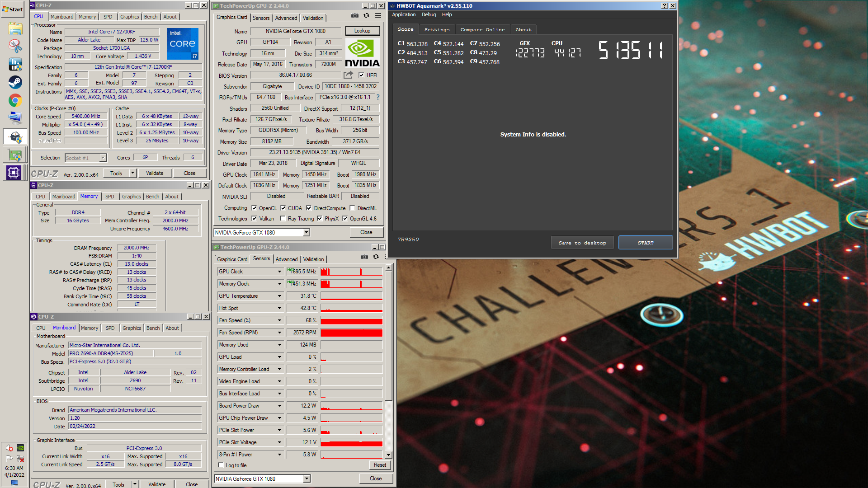Open the On-Screen Keyboard taskbar icon
The width and height of the screenshot is (868, 488).
point(15,118)
